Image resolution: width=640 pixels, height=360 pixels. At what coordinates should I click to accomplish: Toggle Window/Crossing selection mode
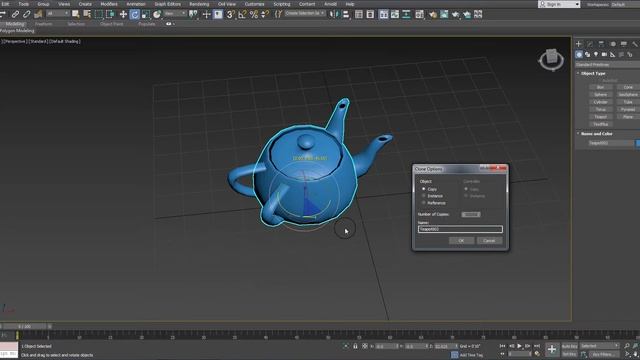coord(110,14)
